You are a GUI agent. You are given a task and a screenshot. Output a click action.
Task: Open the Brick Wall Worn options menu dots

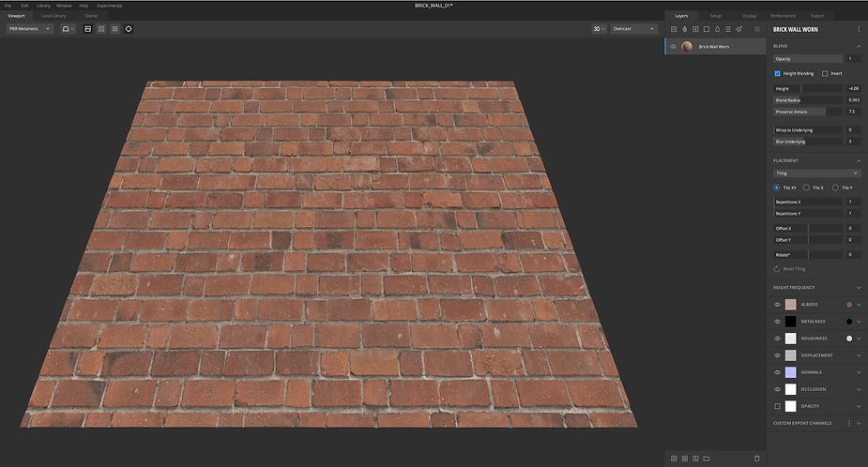860,29
